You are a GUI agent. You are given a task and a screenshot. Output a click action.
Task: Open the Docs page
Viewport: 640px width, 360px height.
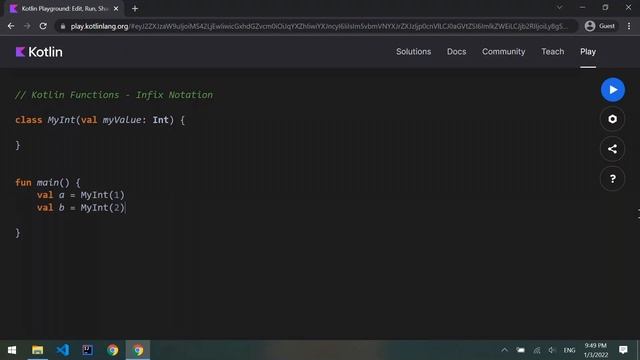[456, 51]
